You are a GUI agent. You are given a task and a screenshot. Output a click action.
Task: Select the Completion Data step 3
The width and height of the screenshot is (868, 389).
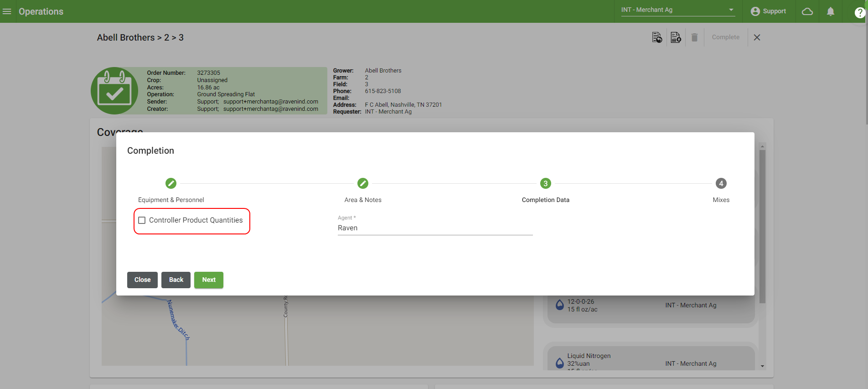(545, 183)
